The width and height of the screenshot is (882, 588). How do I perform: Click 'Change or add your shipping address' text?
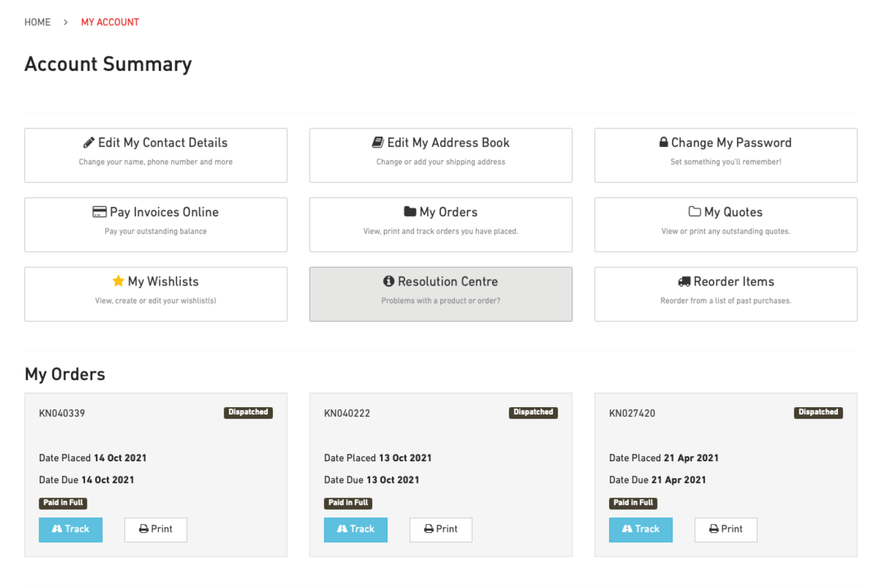(x=441, y=162)
